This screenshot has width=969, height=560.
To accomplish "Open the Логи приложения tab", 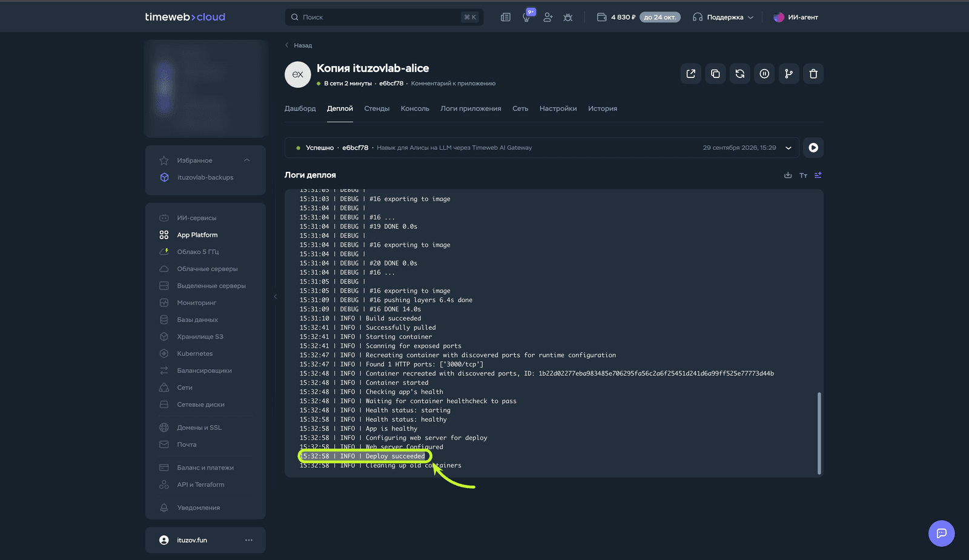I will [x=471, y=109].
